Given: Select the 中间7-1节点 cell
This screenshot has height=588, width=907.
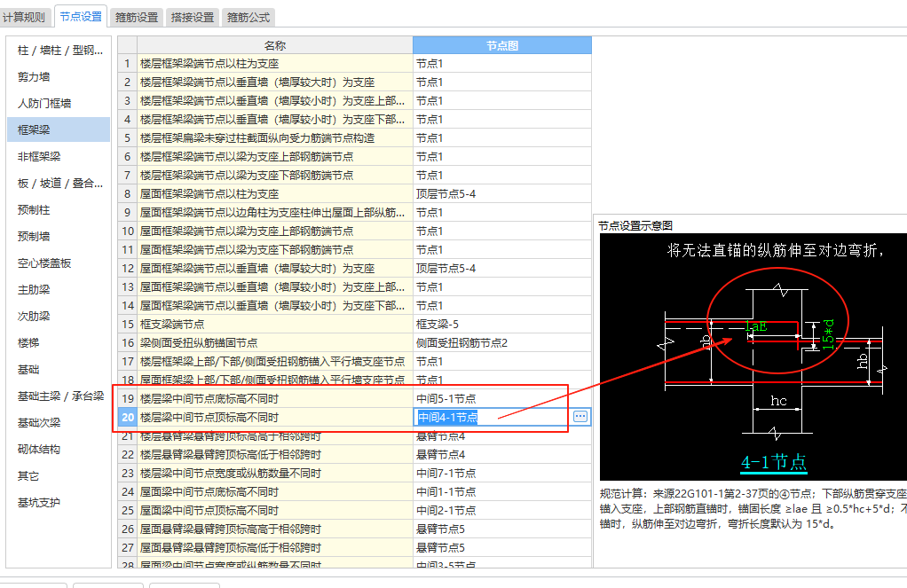Looking at the screenshot, I should point(502,473).
